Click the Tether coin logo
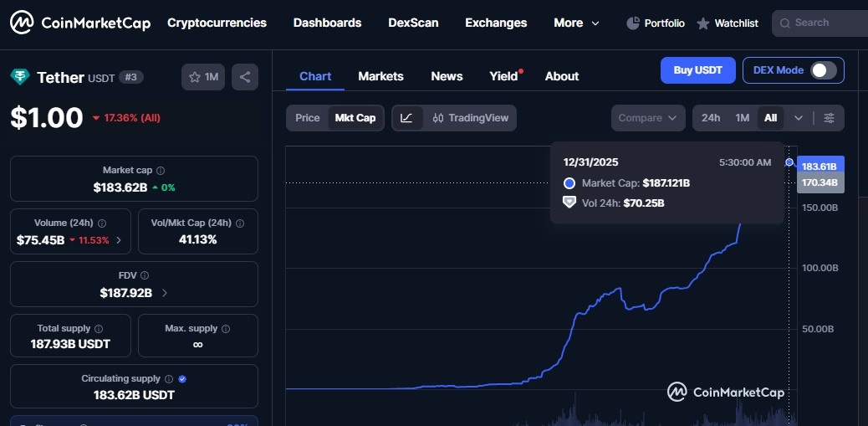868x426 pixels. click(20, 77)
